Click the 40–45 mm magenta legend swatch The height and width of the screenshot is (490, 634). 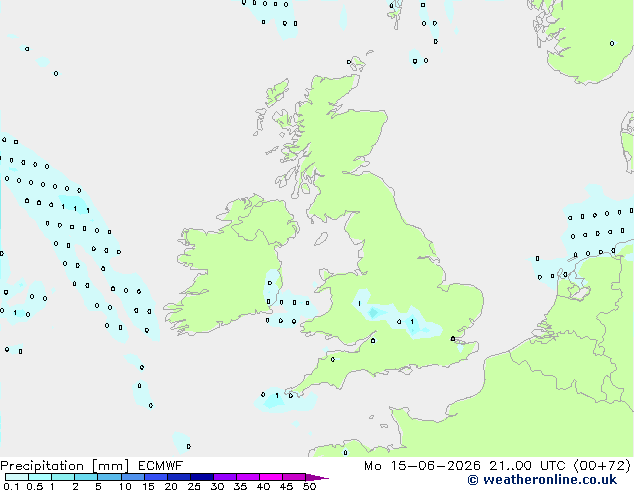[271, 477]
